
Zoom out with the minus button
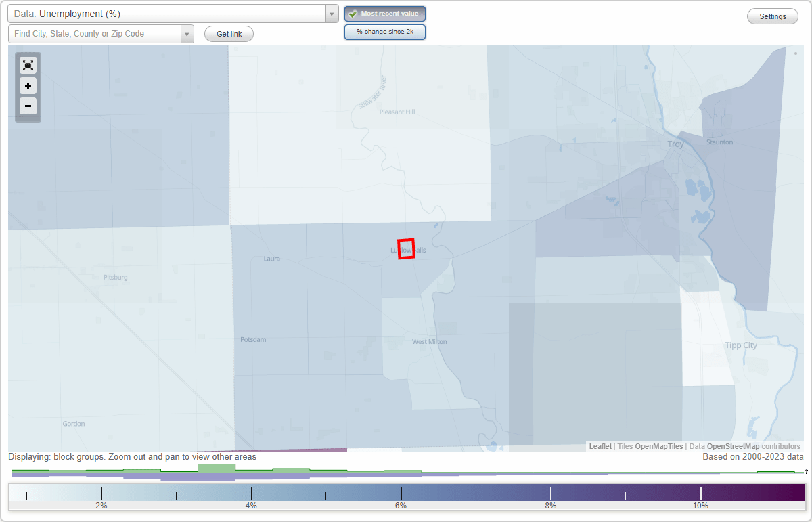[28, 106]
